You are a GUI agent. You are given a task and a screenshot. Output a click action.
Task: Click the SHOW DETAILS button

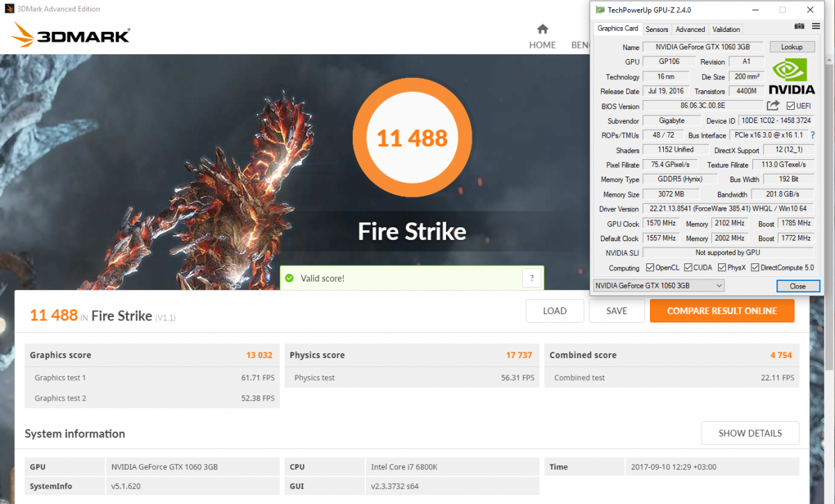(x=750, y=433)
